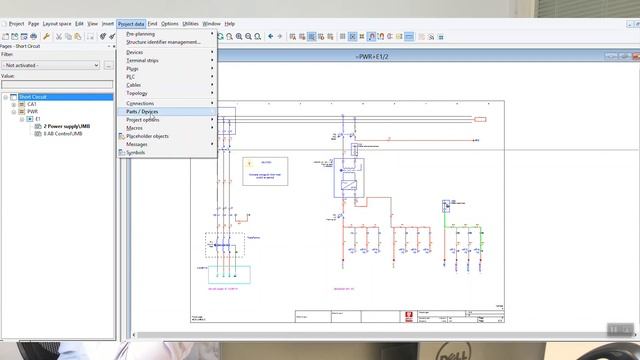The width and height of the screenshot is (640, 360).
Task: Choose 'Structure identifier management...'
Action: click(x=167, y=42)
